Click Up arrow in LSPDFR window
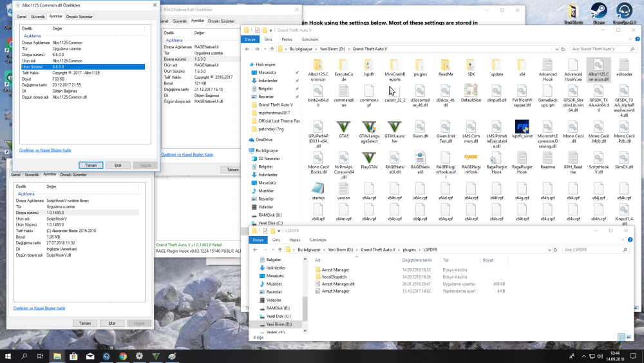 280,250
